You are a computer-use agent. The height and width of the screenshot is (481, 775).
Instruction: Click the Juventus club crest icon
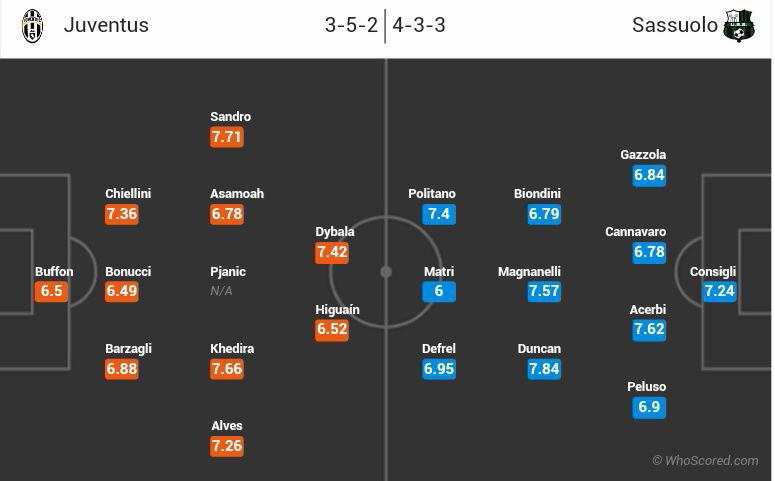33,26
